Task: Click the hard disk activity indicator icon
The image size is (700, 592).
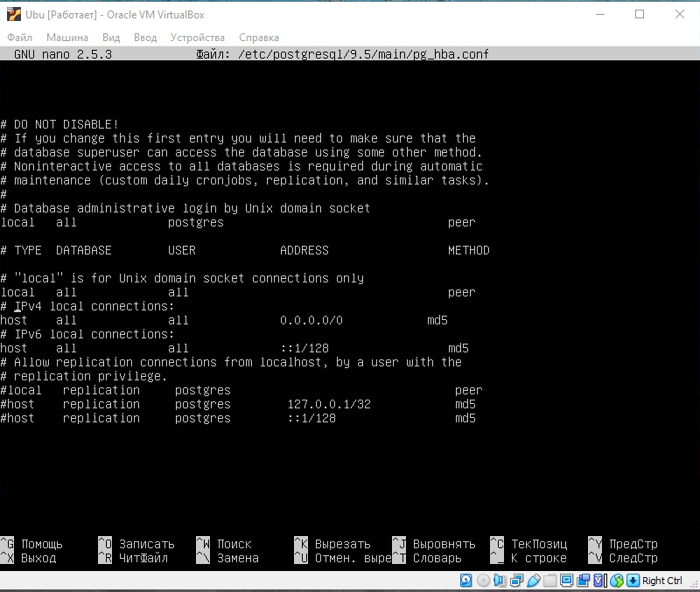Action: [x=466, y=581]
